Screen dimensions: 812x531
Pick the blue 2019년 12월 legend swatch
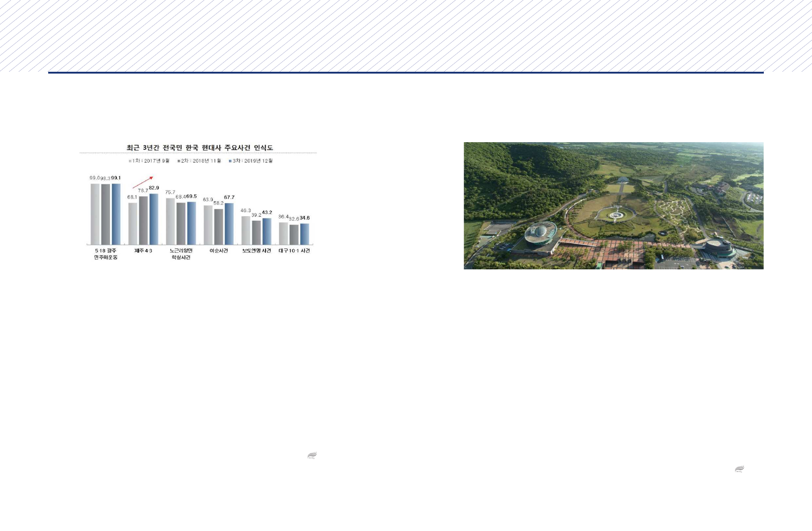231,161
